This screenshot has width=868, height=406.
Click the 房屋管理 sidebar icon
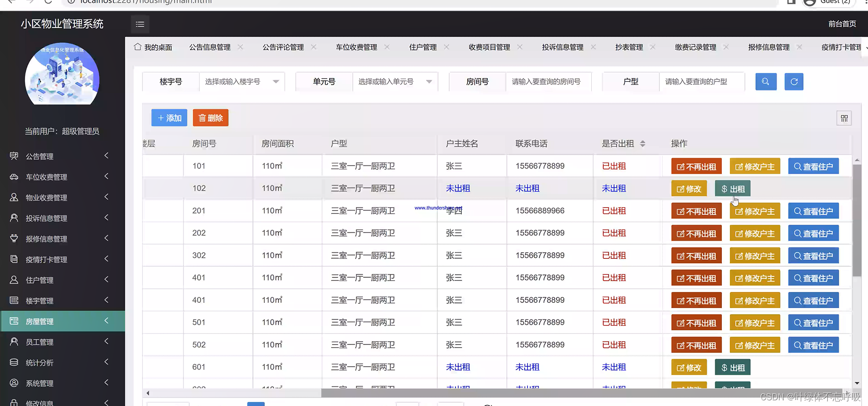coord(14,321)
